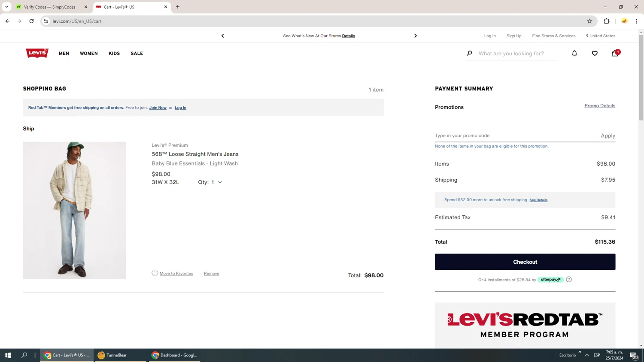Bookmark this page with star icon
The image size is (644, 362).
pos(589,21)
